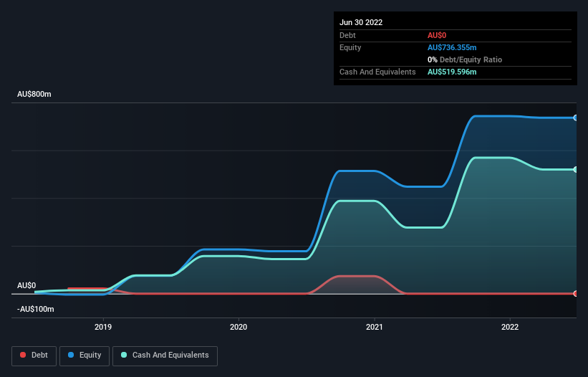Click the AU$800m axis label
588x377 pixels.
pos(34,94)
